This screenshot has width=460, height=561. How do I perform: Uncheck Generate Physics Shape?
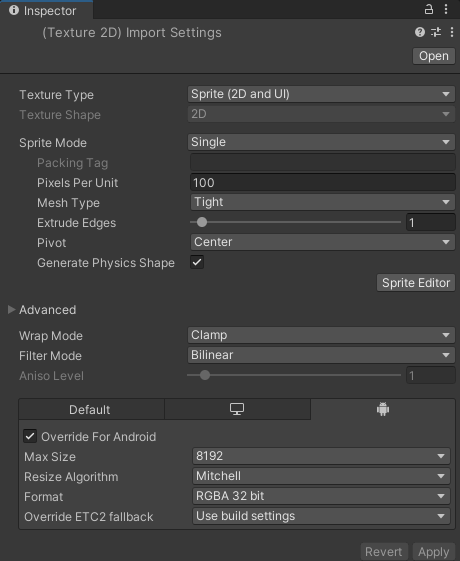197,262
